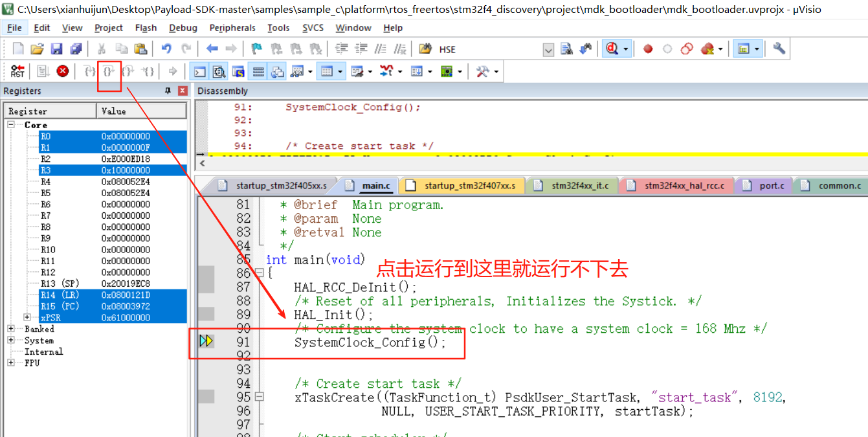Expand the Banked register group
This screenshot has height=437, width=868.
(x=11, y=329)
